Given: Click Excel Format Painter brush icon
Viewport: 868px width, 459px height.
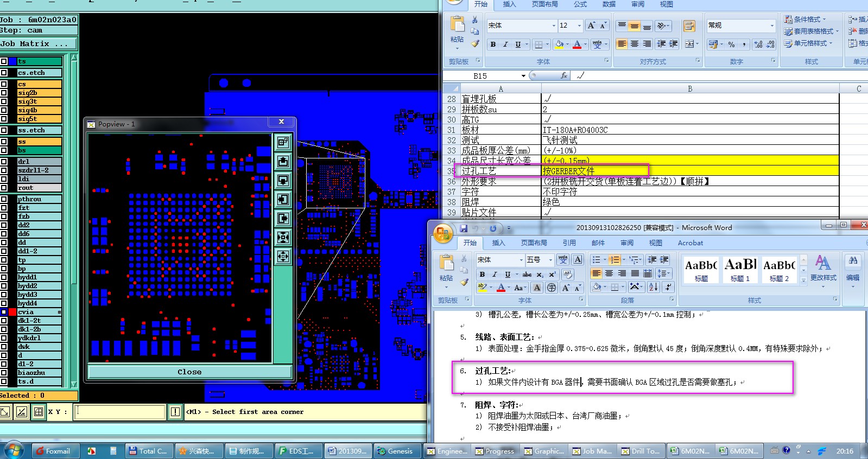Looking at the screenshot, I should (x=475, y=43).
